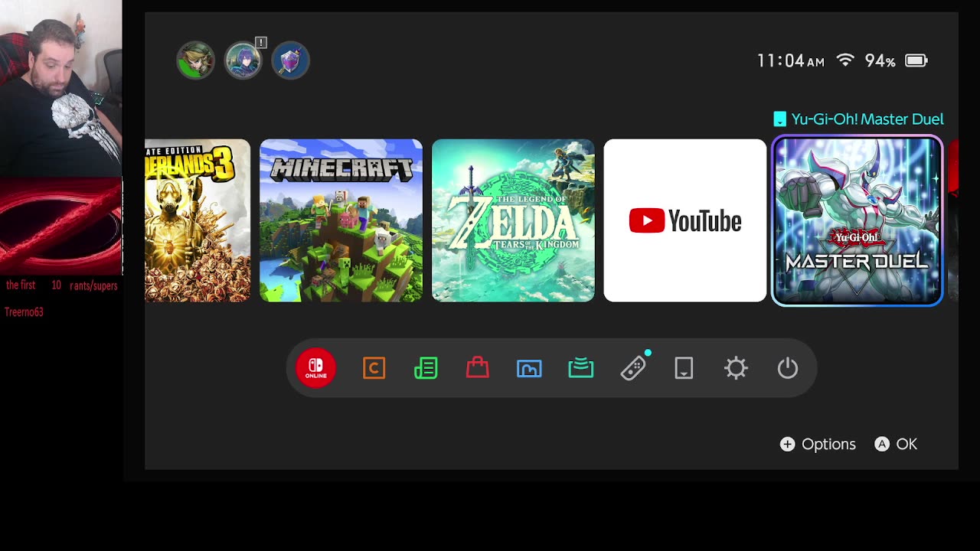Select the Power / Sleep icon
The height and width of the screenshot is (551, 980).
coord(788,368)
